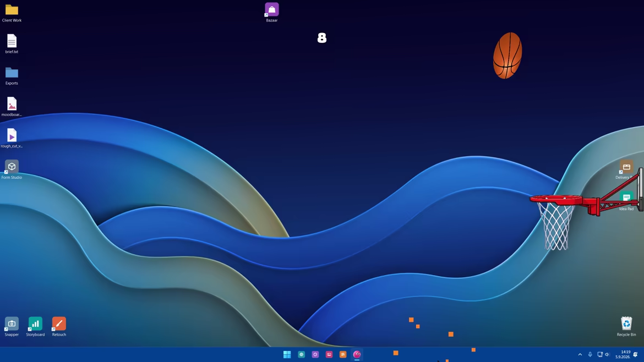This screenshot has width=644, height=362.
Task: Click the microphone tray icon
Action: click(590, 355)
